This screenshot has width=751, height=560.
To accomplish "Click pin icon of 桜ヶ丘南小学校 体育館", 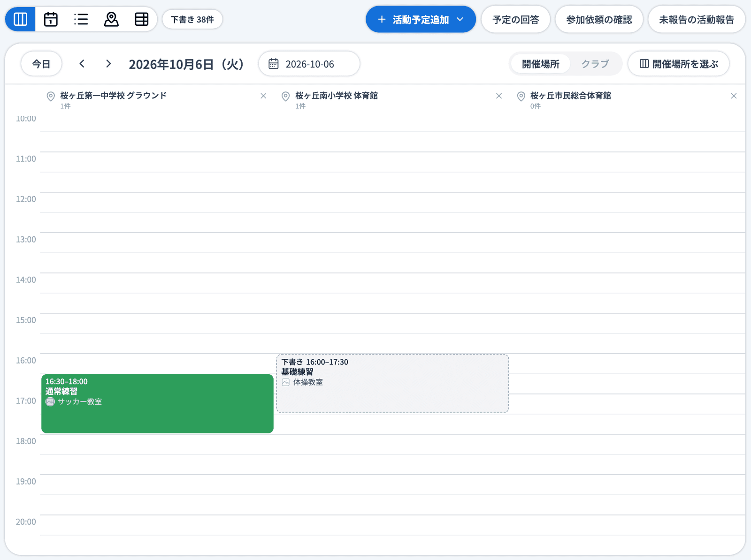I will 285,96.
